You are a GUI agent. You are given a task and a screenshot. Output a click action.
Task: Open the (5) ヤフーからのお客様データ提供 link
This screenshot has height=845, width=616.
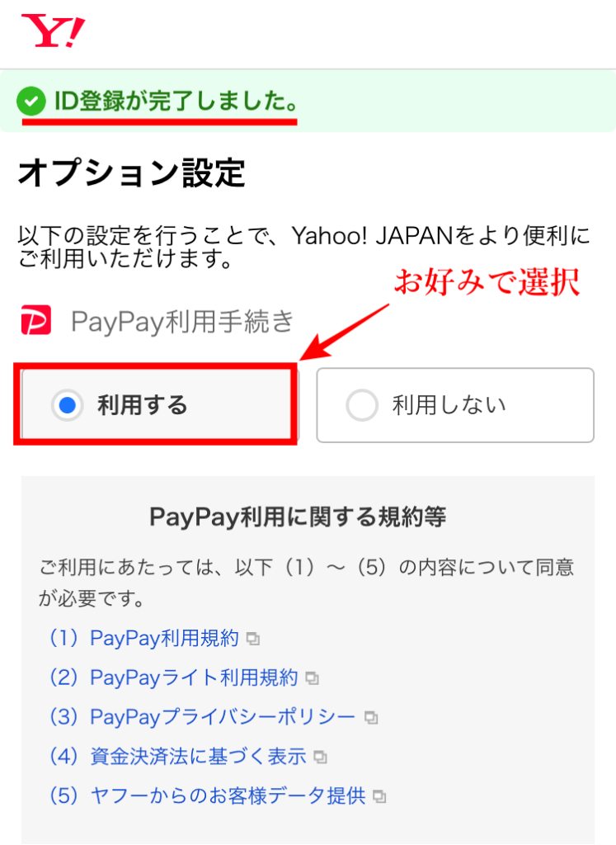[x=207, y=795]
